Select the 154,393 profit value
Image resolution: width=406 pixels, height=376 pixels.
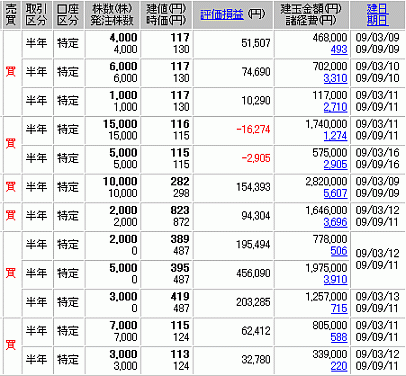coord(253,187)
